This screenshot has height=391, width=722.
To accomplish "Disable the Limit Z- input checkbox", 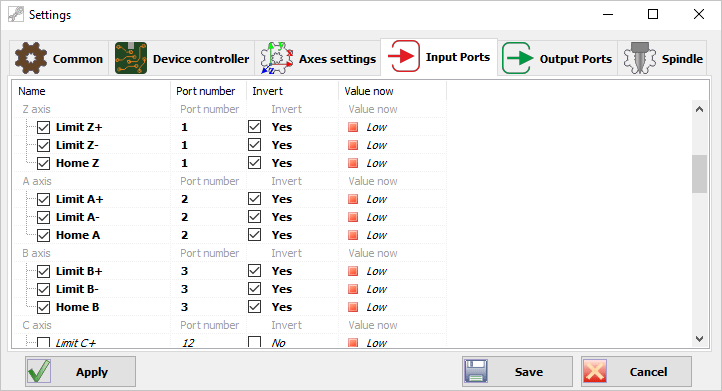I will tap(43, 145).
